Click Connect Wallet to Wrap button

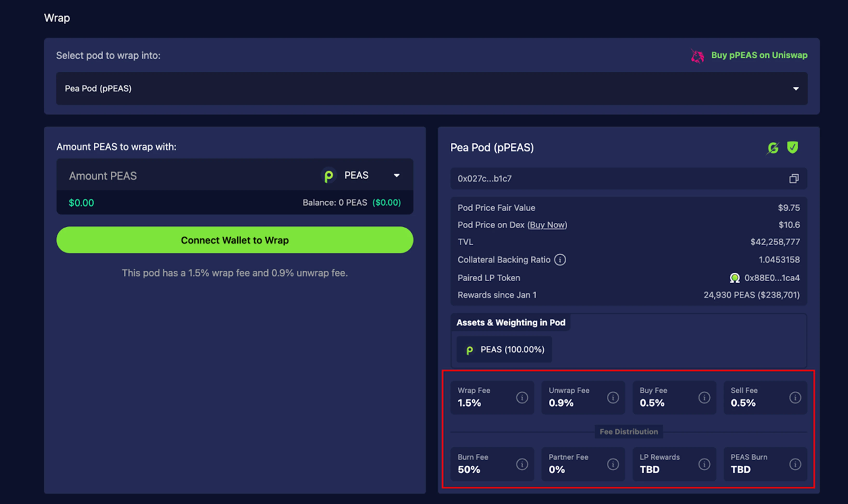click(235, 240)
